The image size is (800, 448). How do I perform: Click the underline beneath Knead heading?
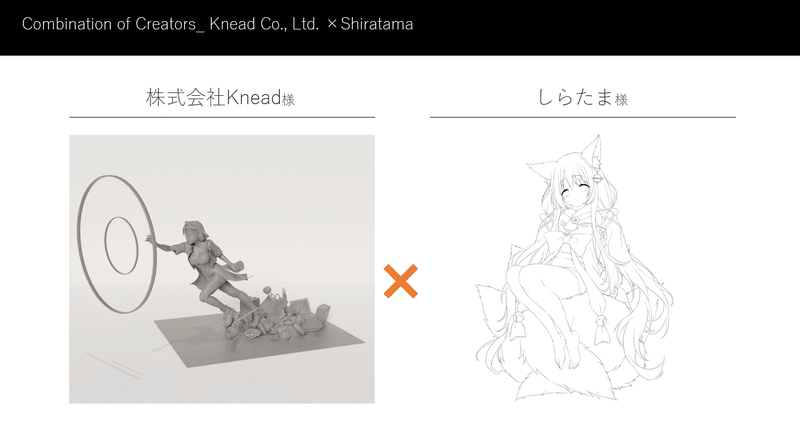[222, 117]
